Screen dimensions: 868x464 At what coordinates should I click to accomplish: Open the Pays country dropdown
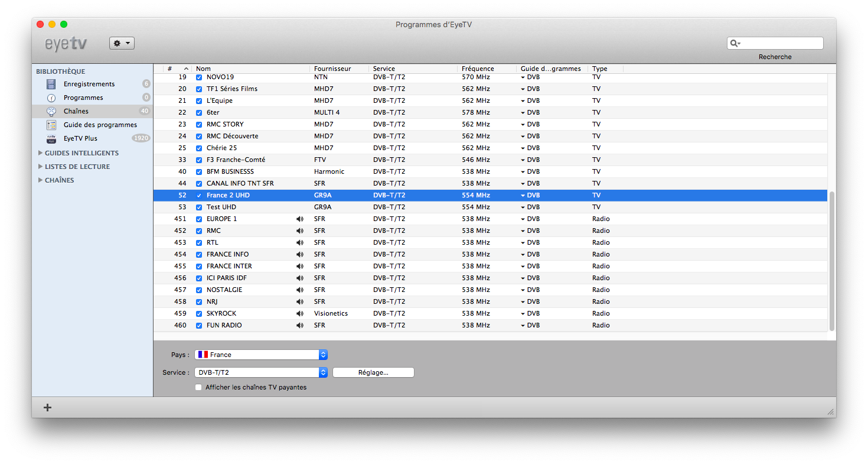pyautogui.click(x=260, y=355)
